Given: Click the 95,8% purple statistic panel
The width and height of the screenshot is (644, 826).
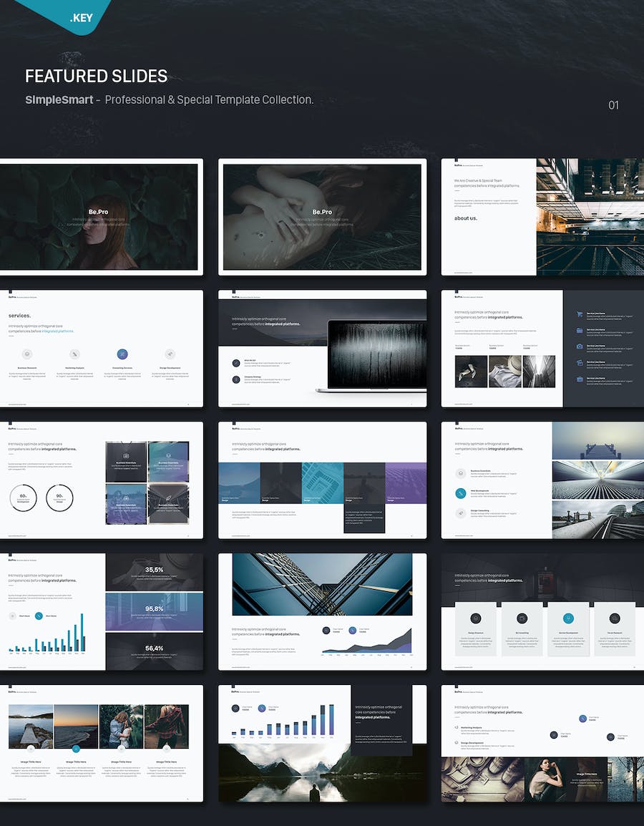Looking at the screenshot, I should click(x=154, y=611).
